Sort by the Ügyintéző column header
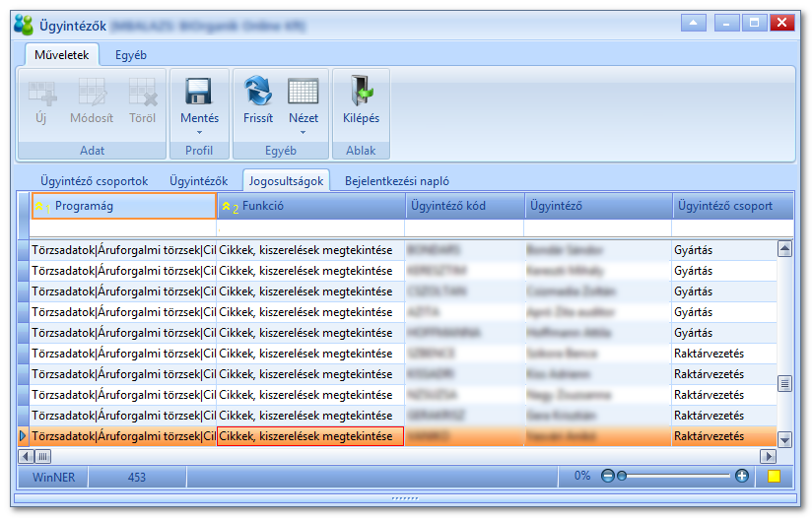 tap(598, 206)
